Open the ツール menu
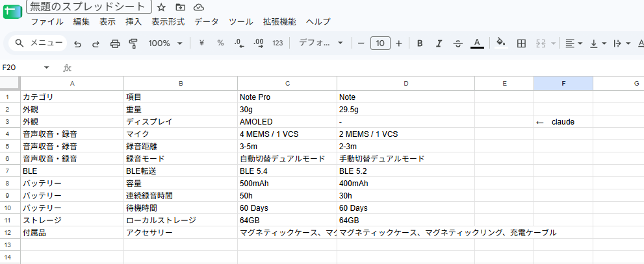This screenshot has width=644, height=264. point(240,21)
